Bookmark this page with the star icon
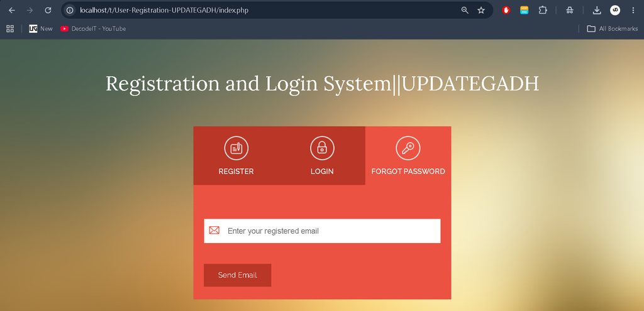This screenshot has height=311, width=644. click(481, 10)
